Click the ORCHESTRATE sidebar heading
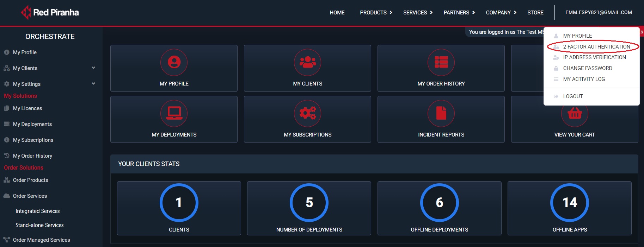Image resolution: width=644 pixels, height=247 pixels. (x=50, y=37)
